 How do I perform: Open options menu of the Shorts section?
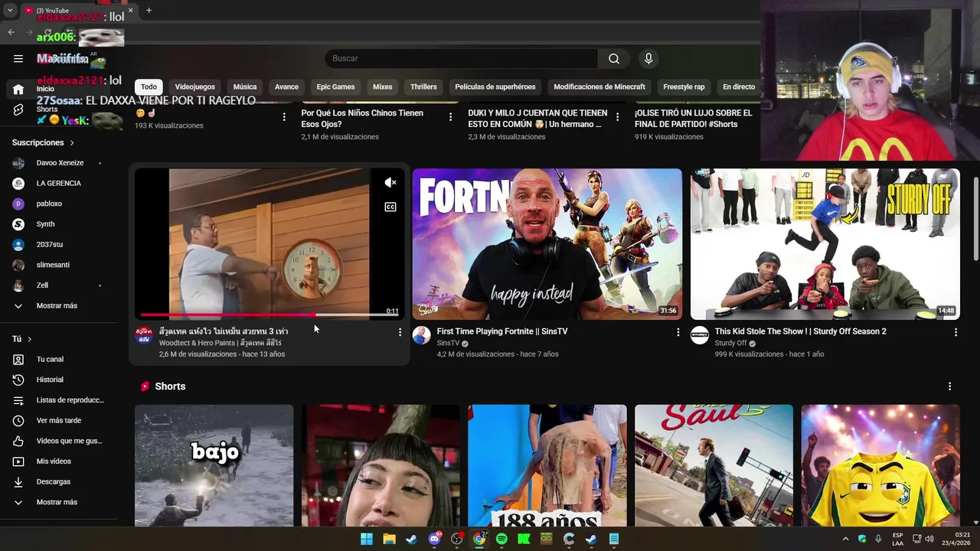click(949, 386)
